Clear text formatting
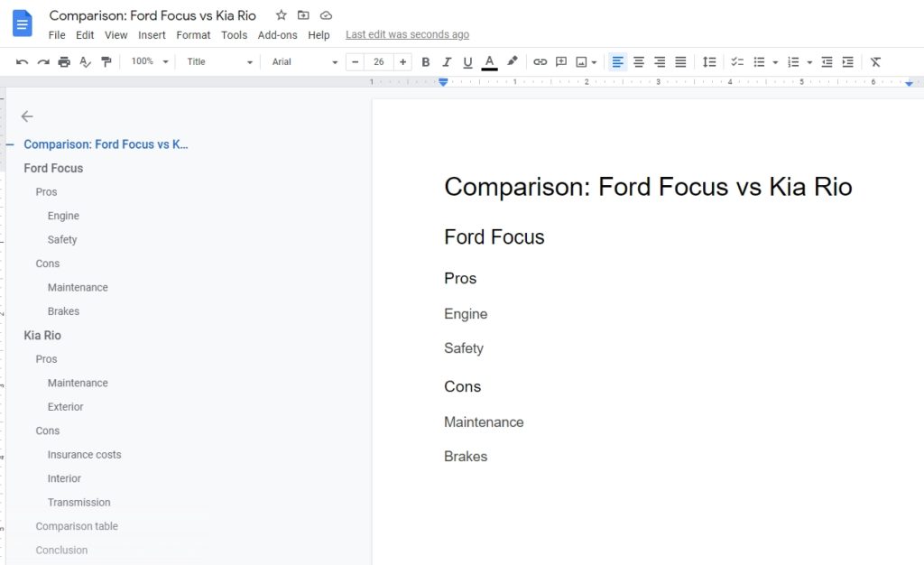This screenshot has height=565, width=924. pyautogui.click(x=875, y=62)
